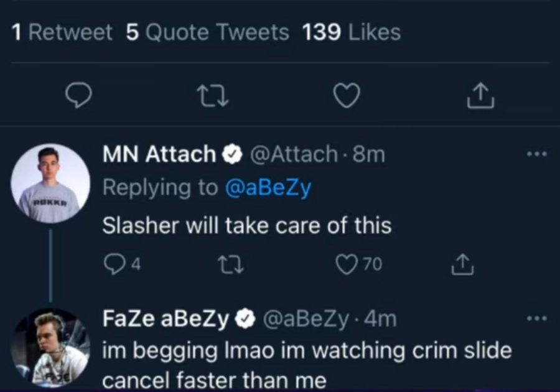Screen dimensions: 560x392
Task: Like the main tweet
Action: coord(347,95)
